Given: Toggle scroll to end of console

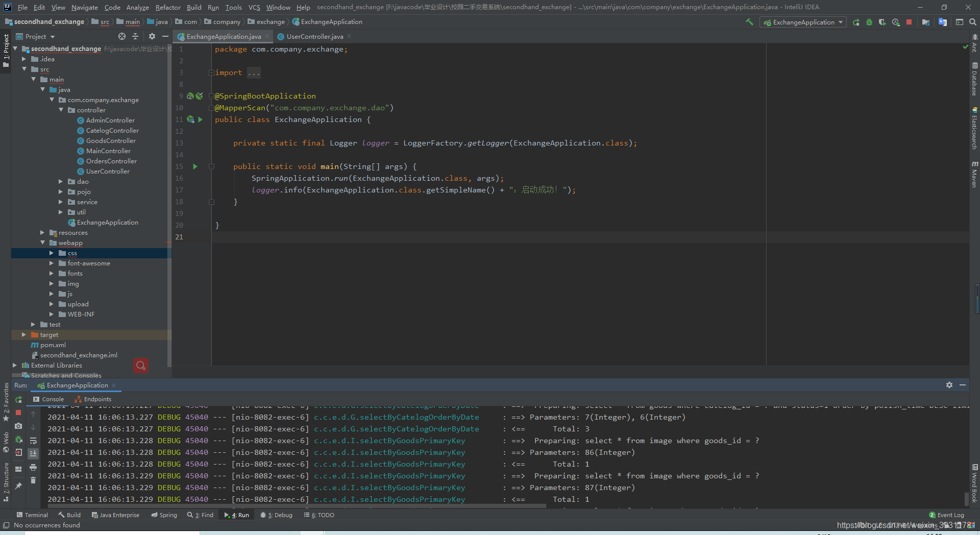Looking at the screenshot, I should pyautogui.click(x=33, y=453).
